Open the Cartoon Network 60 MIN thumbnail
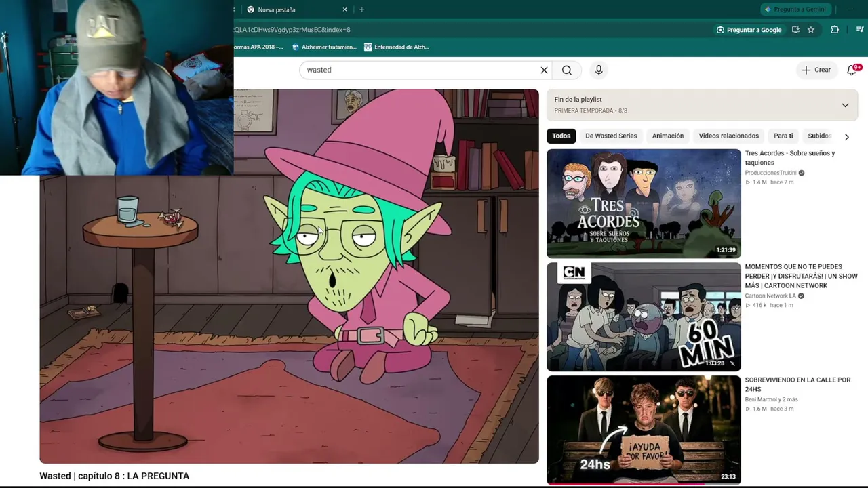 point(644,317)
